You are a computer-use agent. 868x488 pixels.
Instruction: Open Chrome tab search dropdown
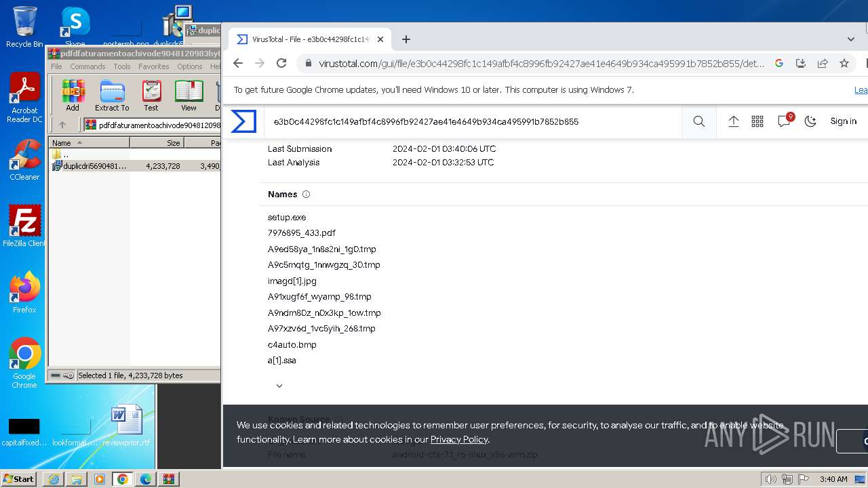tap(851, 39)
